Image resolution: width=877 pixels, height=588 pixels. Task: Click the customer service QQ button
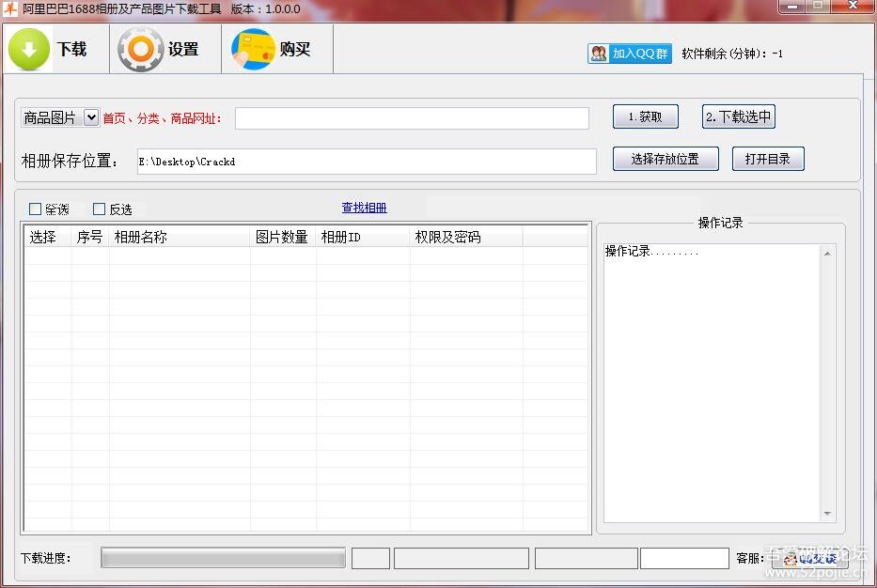click(x=810, y=558)
